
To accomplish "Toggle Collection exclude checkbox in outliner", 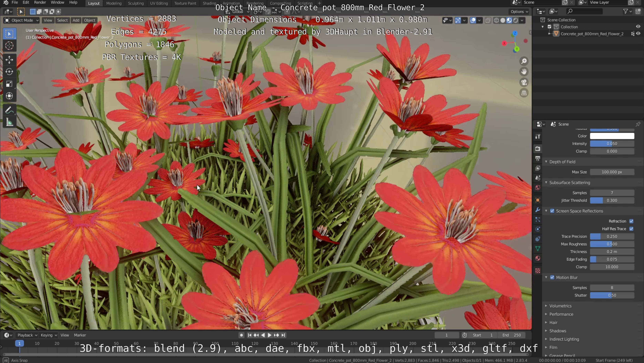I will pyautogui.click(x=549, y=27).
